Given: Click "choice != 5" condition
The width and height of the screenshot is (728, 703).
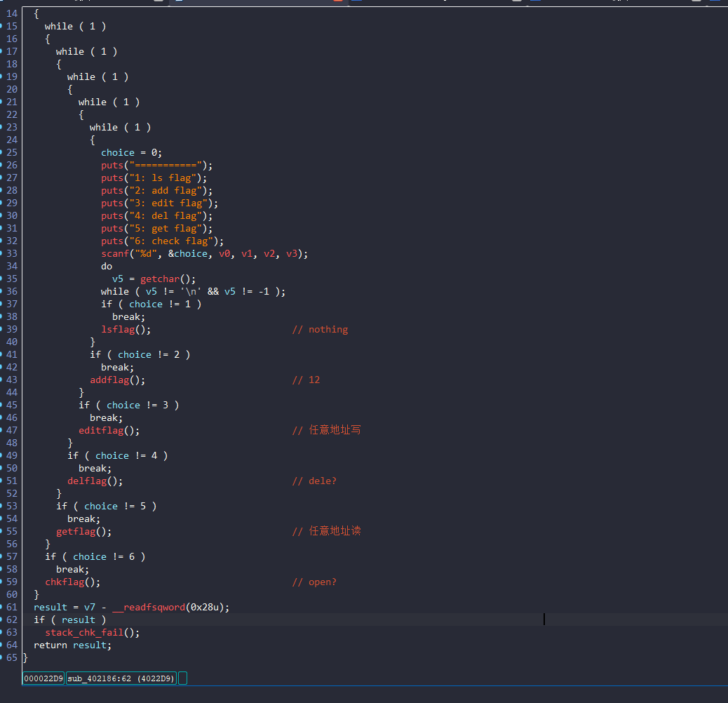Looking at the screenshot, I should click(115, 506).
